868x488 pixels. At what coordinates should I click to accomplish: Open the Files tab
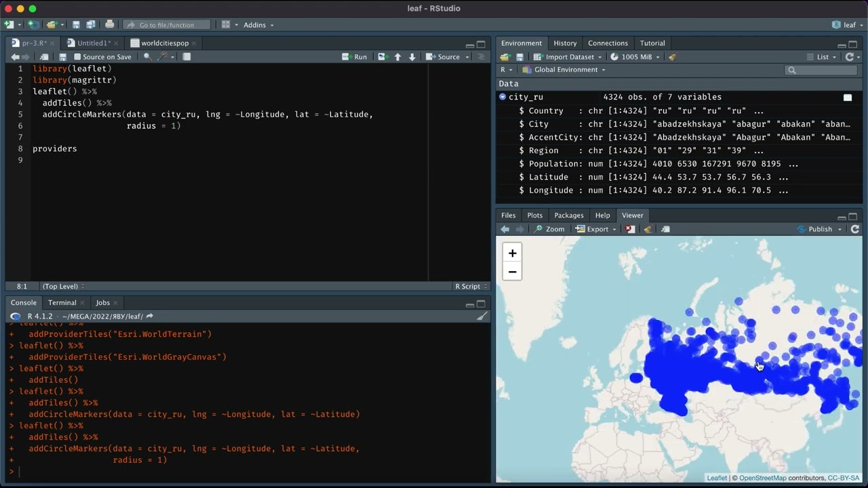click(x=508, y=216)
